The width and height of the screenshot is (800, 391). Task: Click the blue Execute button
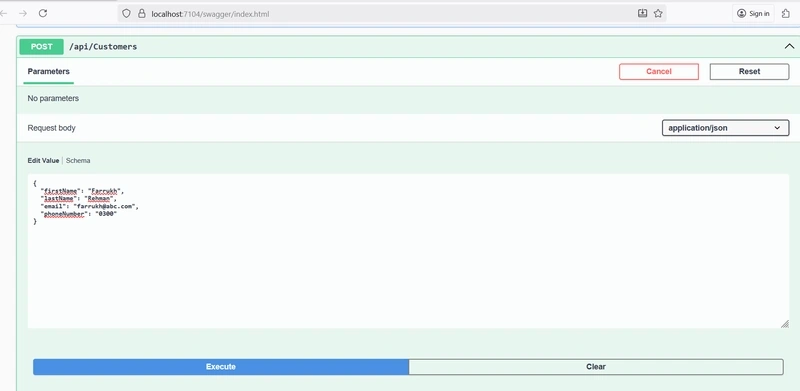(221, 366)
